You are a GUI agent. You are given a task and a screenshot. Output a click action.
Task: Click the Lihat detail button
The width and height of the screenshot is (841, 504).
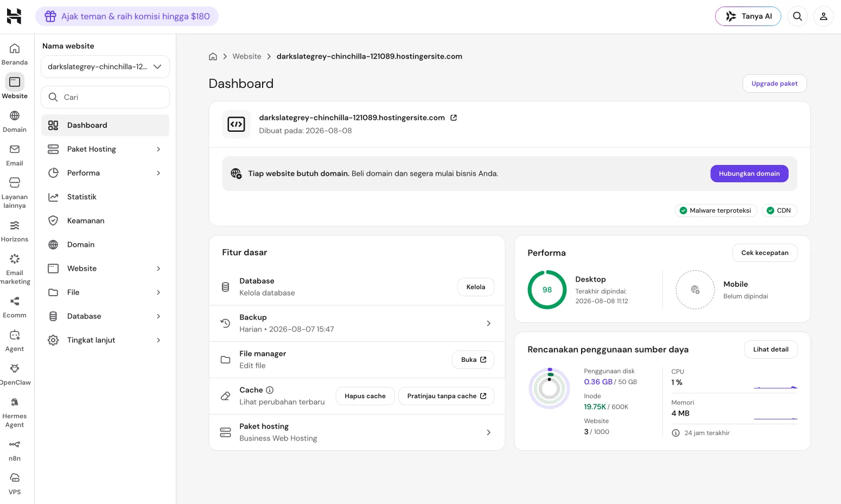[x=771, y=349]
